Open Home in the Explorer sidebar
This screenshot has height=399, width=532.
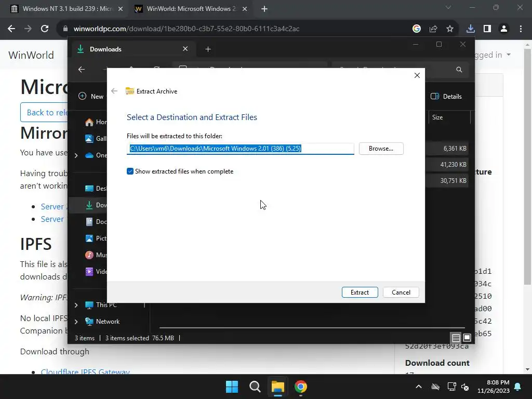[x=96, y=122]
